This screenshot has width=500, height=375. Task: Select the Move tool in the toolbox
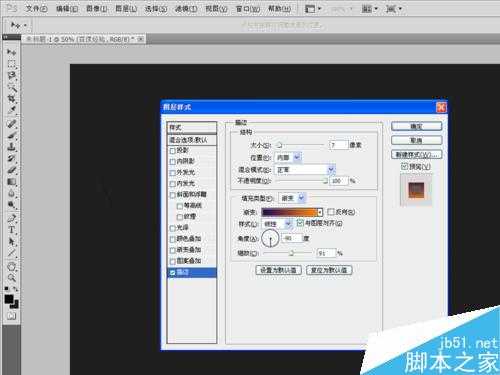pyautogui.click(x=11, y=52)
